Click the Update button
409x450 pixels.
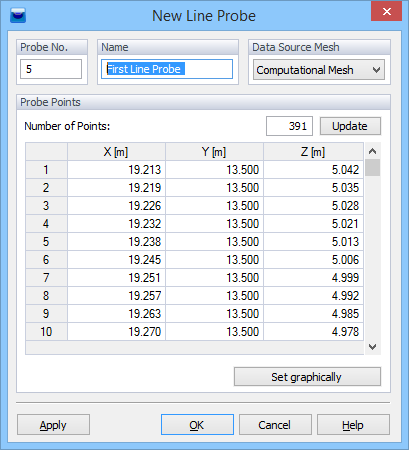coord(350,126)
